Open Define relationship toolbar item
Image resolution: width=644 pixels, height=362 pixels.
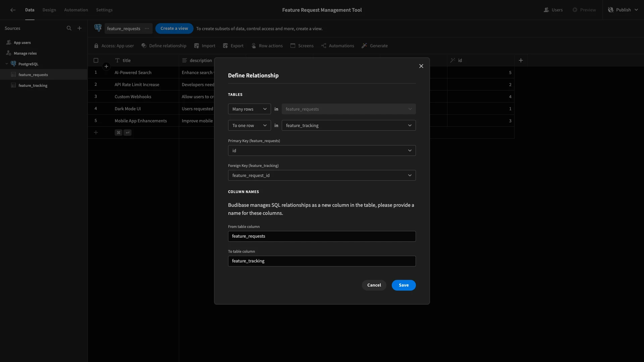164,46
